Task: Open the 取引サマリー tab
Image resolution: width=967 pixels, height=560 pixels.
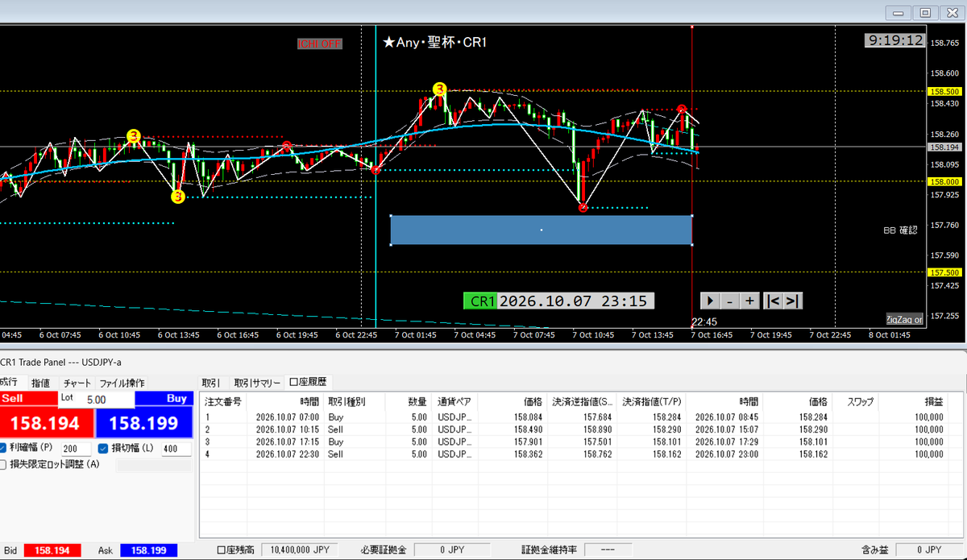Action: 257,383
